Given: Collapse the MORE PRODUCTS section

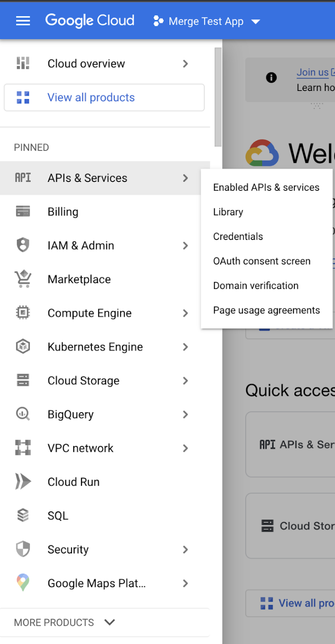Looking at the screenshot, I should (109, 622).
